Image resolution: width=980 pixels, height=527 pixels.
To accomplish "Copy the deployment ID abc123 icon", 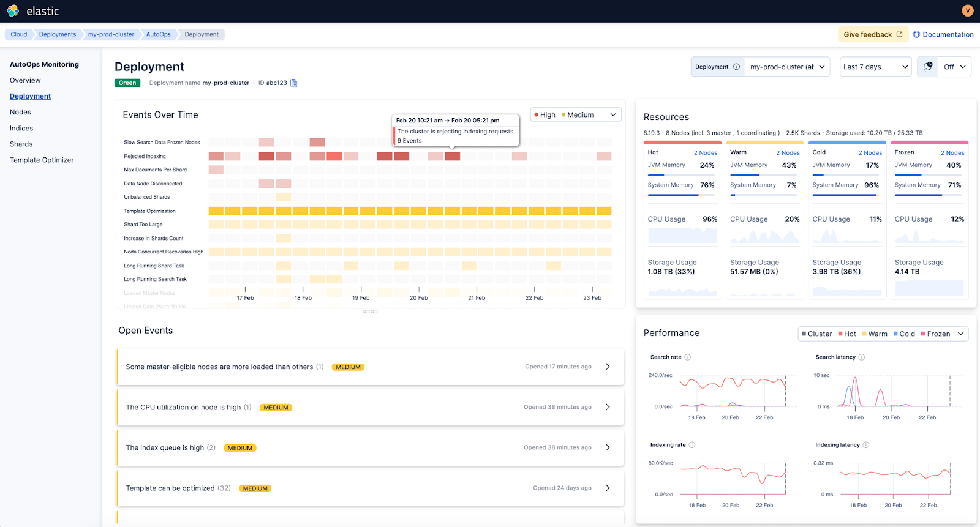I will point(293,83).
